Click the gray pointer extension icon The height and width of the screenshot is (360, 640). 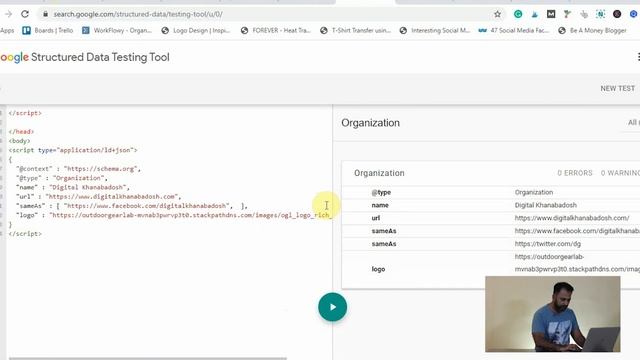click(584, 14)
